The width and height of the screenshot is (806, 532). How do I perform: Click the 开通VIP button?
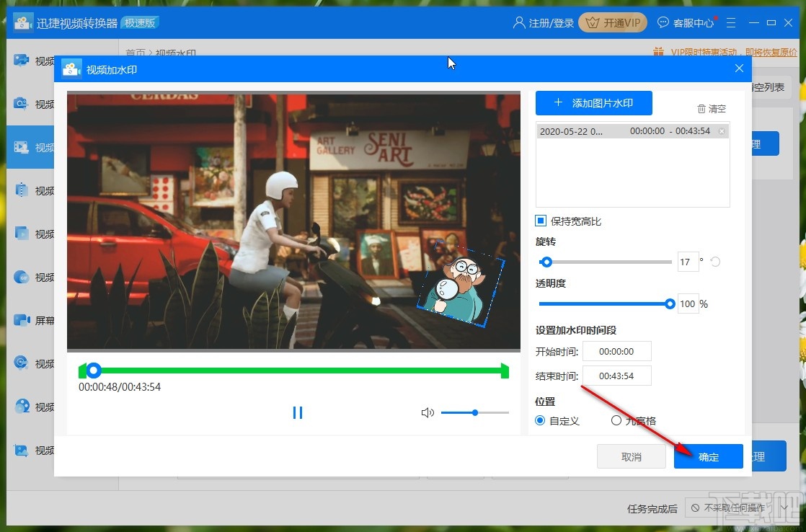pos(613,23)
